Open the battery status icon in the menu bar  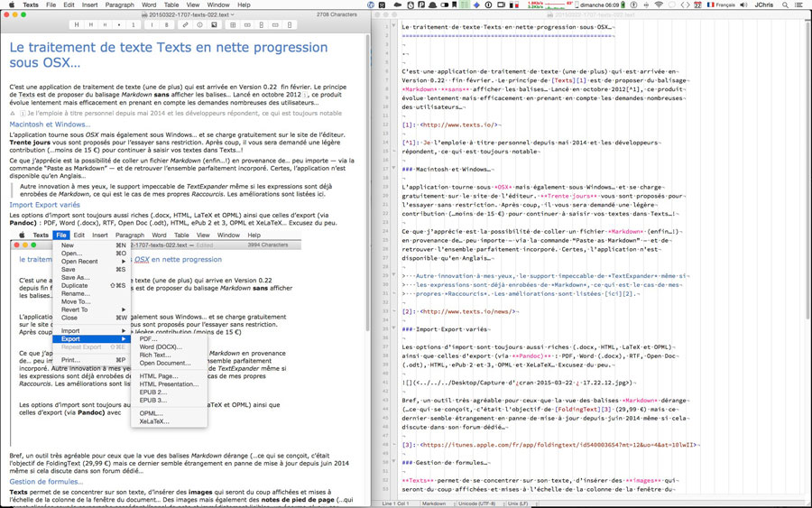click(623, 5)
